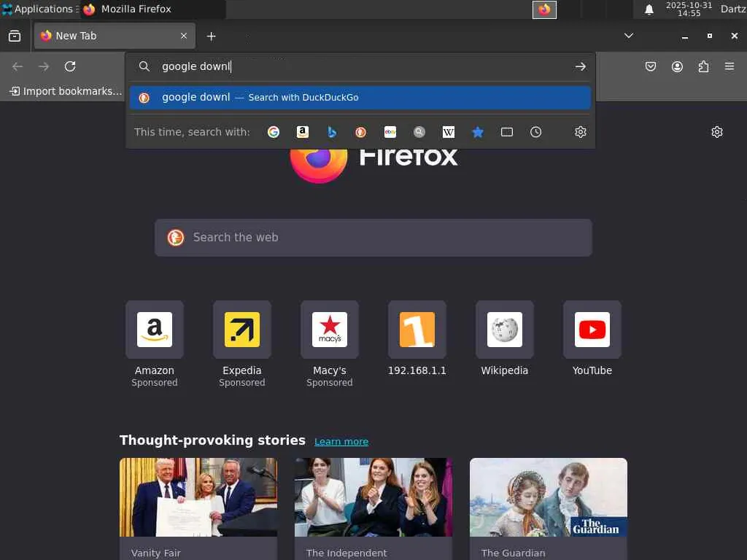747x560 pixels.
Task: Click the go arrow in the address bar
Action: tap(580, 66)
